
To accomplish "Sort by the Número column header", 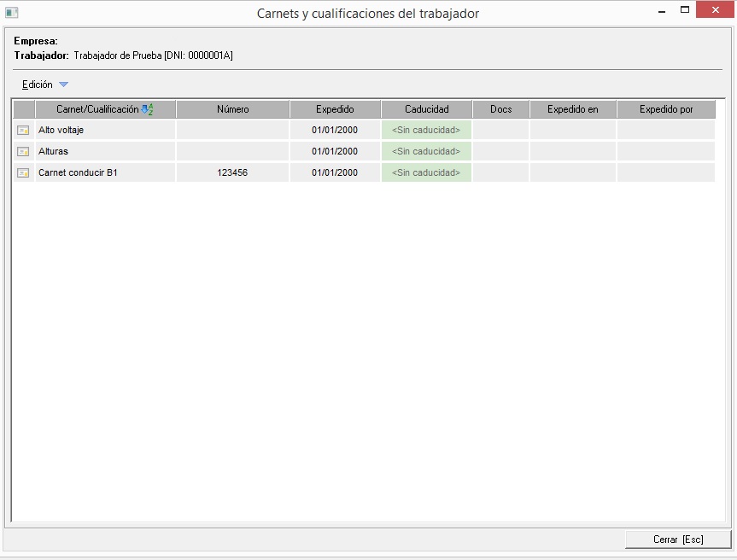I will pos(232,109).
